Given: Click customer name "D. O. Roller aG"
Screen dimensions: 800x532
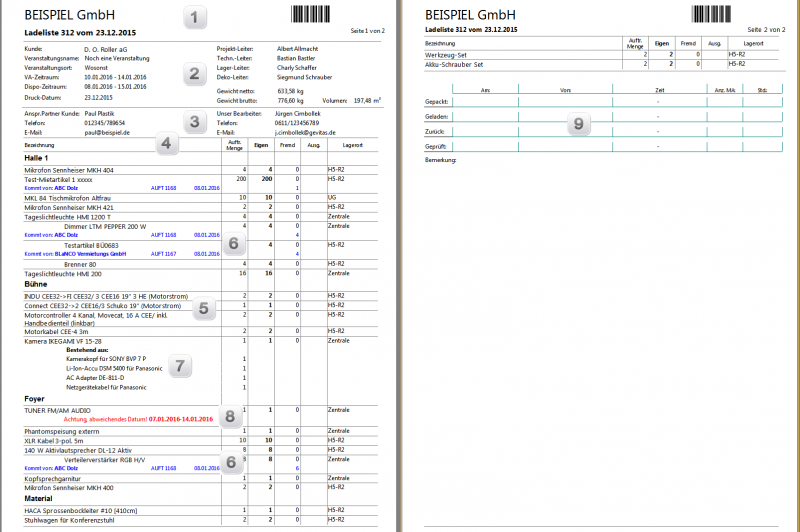Looking at the screenshot, I should pyautogui.click(x=106, y=49).
